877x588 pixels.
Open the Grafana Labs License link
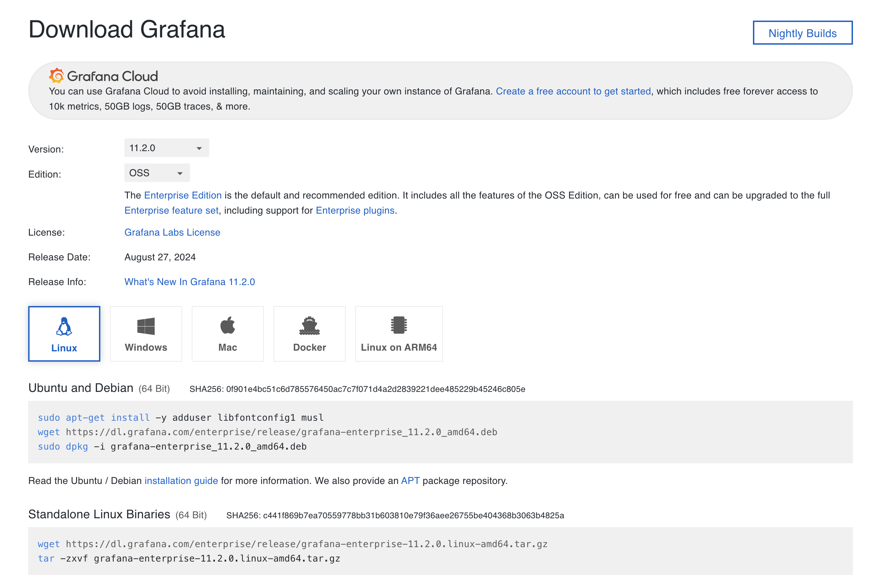coord(172,233)
